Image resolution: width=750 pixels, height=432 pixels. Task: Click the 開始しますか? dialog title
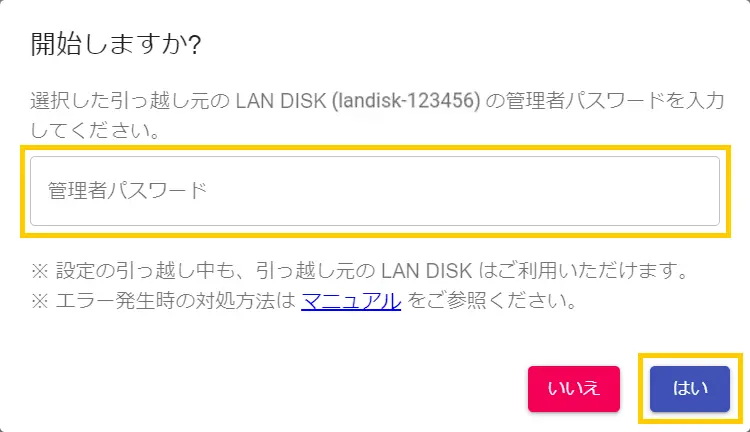point(117,46)
